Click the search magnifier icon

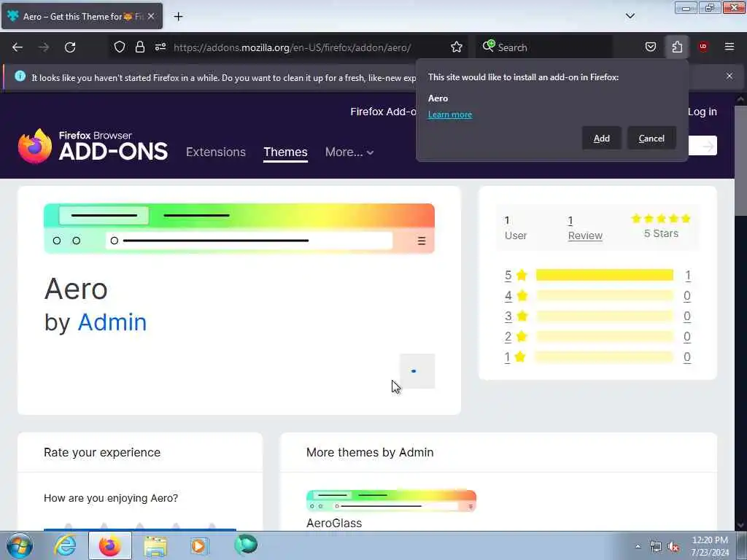click(488, 46)
